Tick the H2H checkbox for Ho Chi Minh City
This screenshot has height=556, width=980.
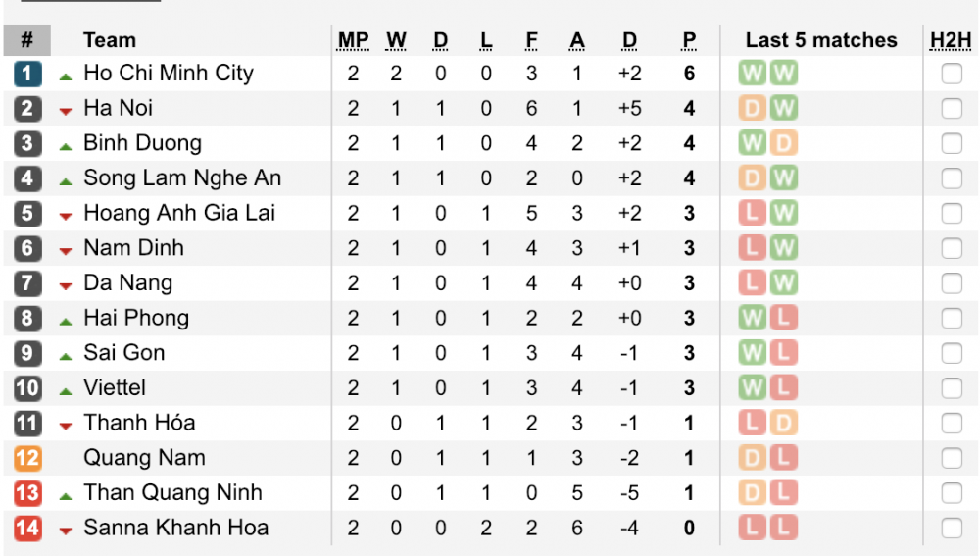952,74
